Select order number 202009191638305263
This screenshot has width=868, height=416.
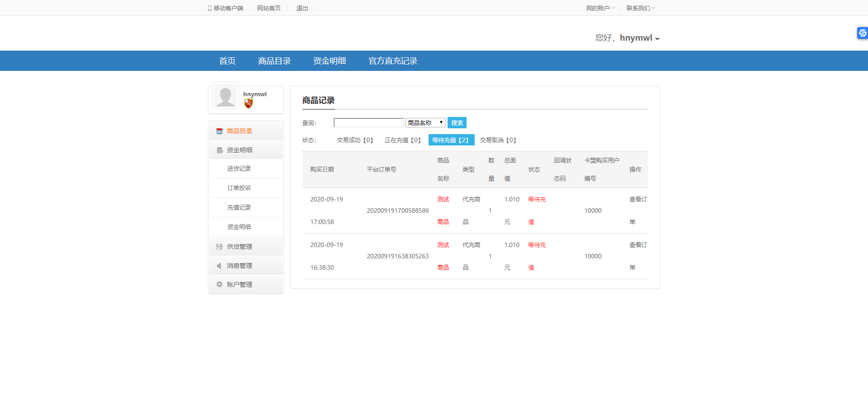click(x=398, y=256)
